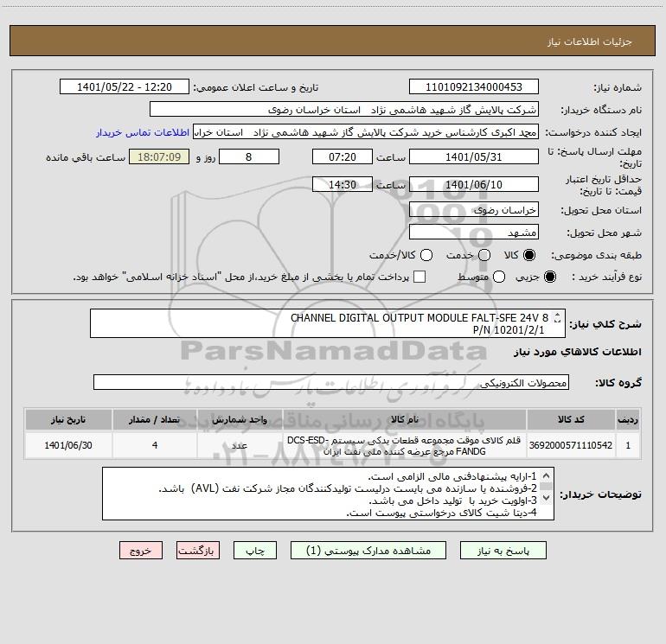Click the deadline date field 1401/05/31
Viewport: 666px width, 644px height.
click(474, 156)
